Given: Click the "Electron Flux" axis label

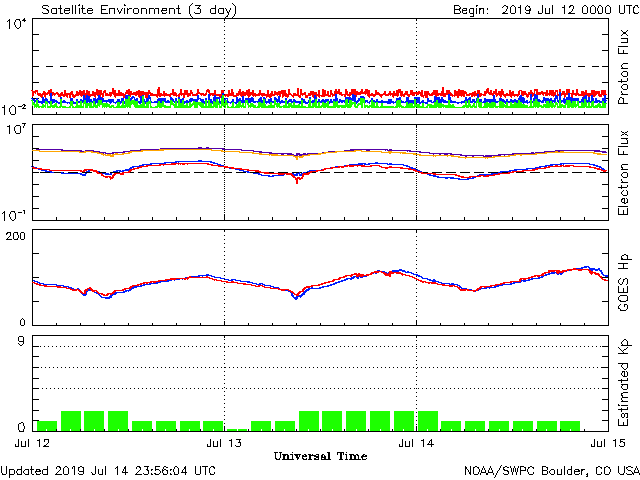Looking at the screenshot, I should (x=623, y=173).
